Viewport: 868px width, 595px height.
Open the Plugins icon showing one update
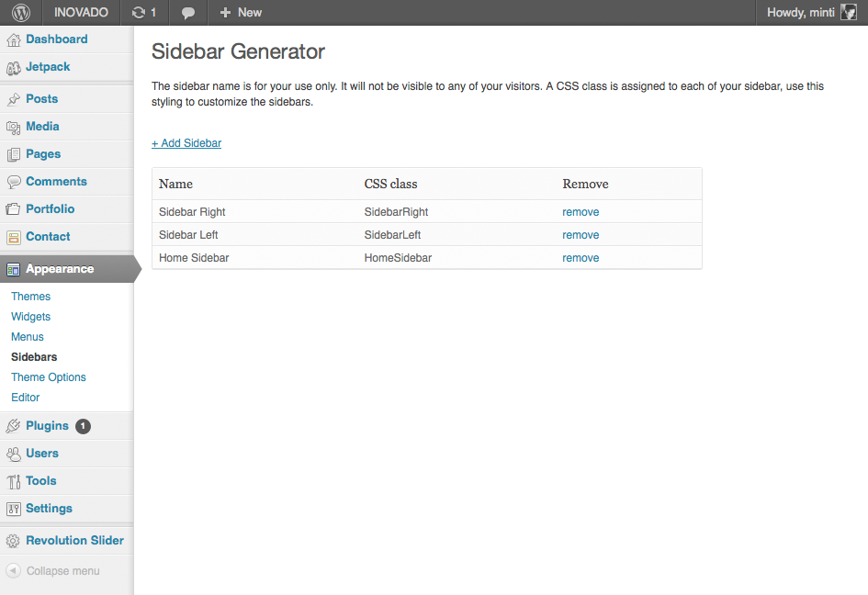(15, 425)
